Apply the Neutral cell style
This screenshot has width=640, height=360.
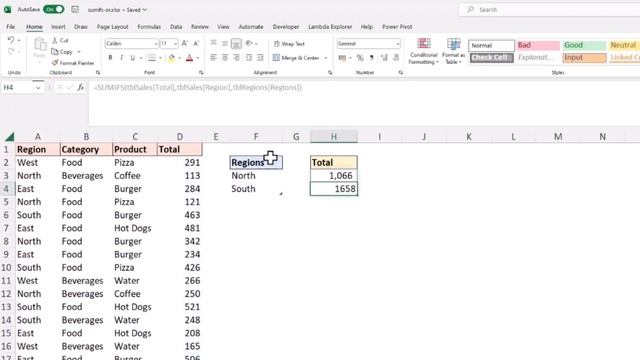point(624,45)
